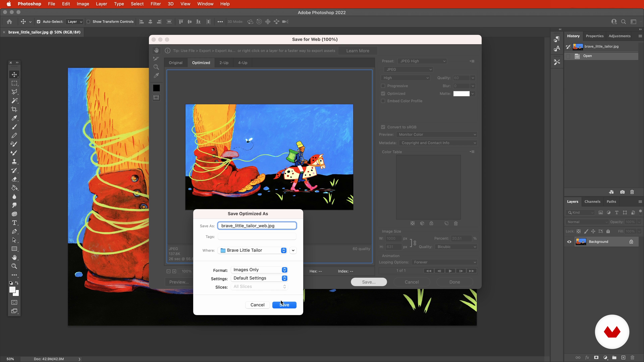This screenshot has width=644, height=362.
Task: Switch to the 2-Up tab
Action: click(x=224, y=63)
